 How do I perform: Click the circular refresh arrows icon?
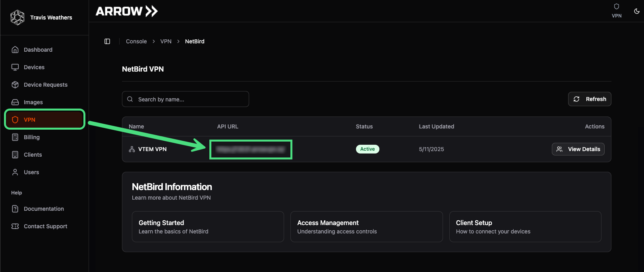(576, 99)
